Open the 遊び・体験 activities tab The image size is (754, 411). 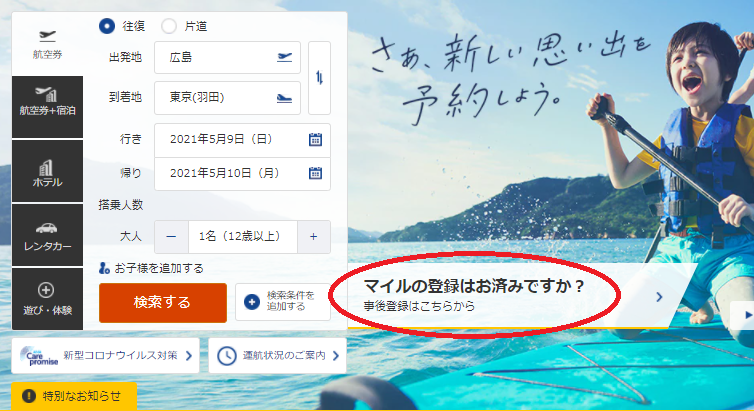(x=48, y=298)
